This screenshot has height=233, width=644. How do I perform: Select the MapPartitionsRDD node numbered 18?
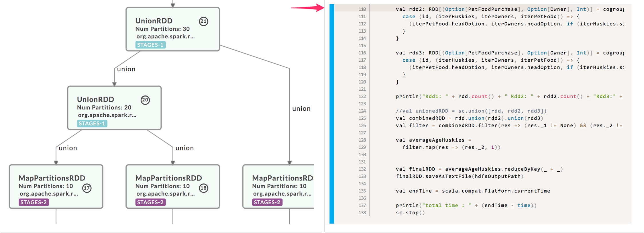point(173,187)
